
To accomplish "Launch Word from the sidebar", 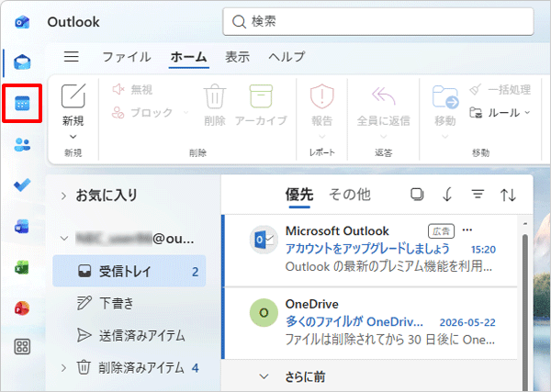I will [x=22, y=226].
